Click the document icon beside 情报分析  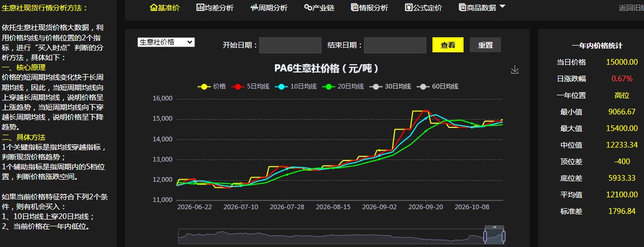[355, 7]
